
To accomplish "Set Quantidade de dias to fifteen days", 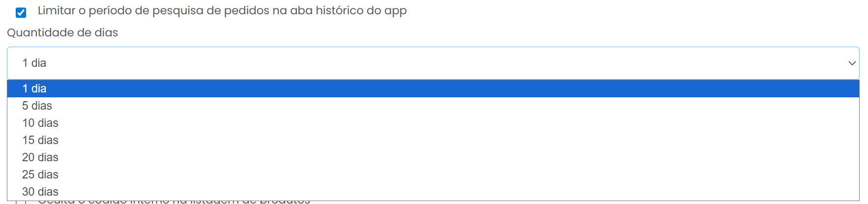I will tap(40, 140).
